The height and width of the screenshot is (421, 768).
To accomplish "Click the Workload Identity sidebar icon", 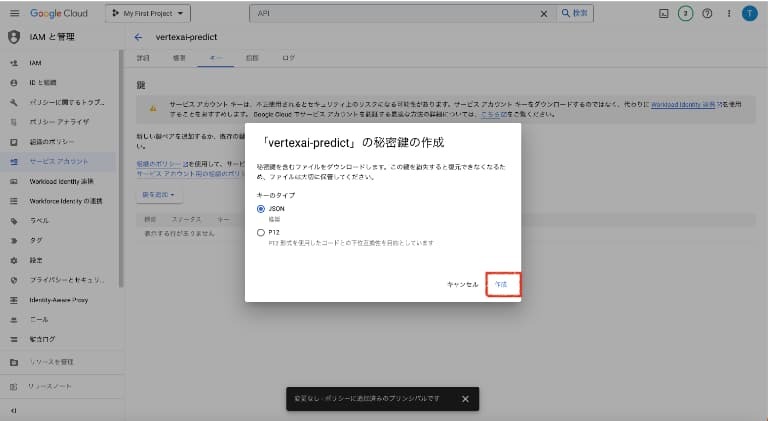I will (14, 181).
